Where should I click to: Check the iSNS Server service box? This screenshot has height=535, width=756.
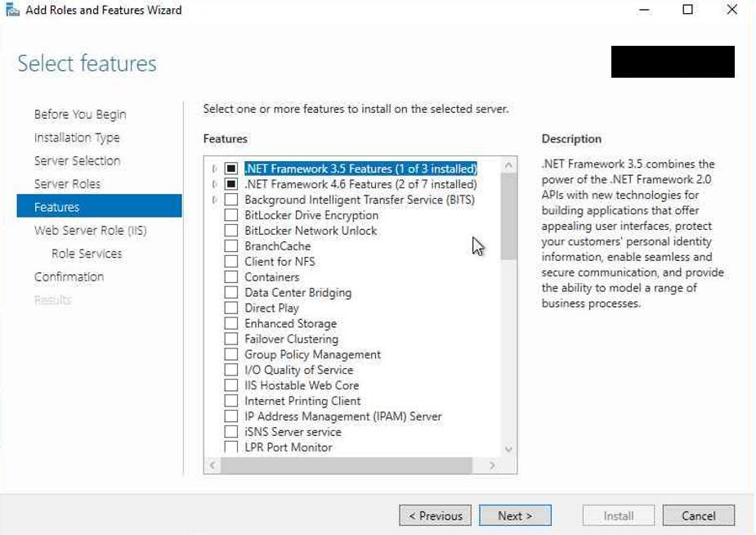pyautogui.click(x=231, y=432)
